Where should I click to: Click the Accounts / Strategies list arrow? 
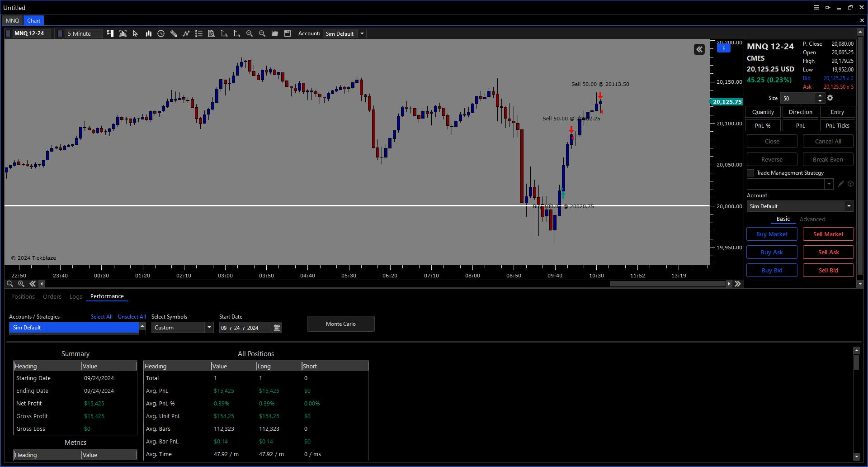coord(142,326)
